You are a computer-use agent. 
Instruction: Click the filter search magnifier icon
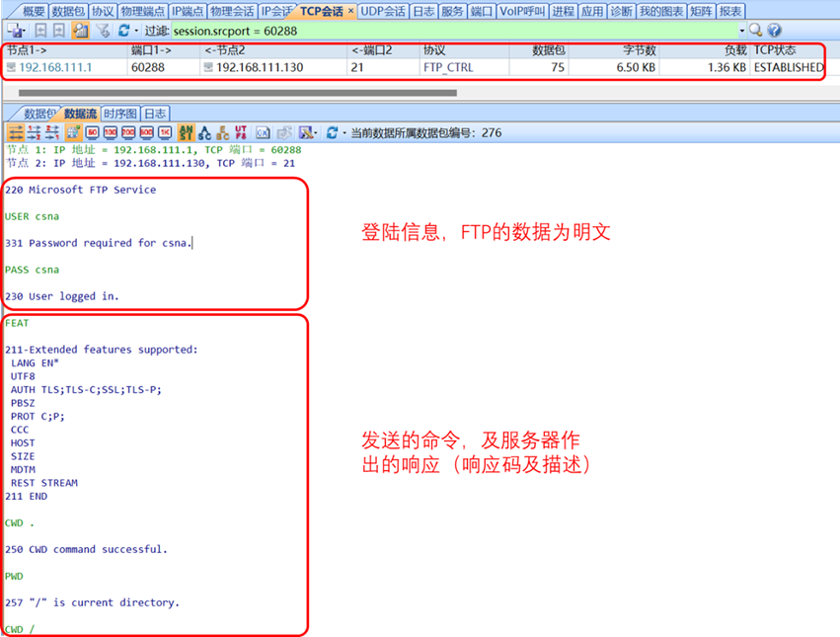tap(755, 31)
